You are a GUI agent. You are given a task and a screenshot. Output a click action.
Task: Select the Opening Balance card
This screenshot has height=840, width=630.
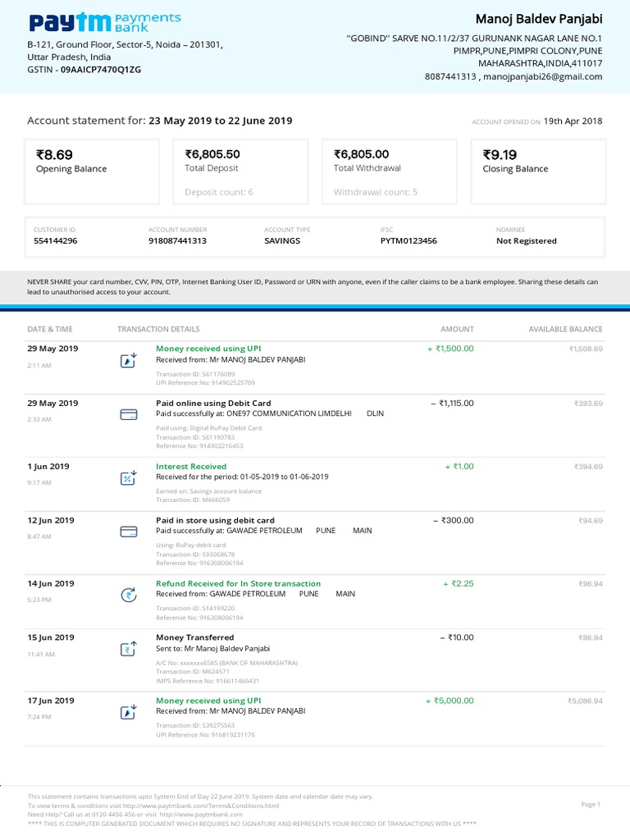91,171
